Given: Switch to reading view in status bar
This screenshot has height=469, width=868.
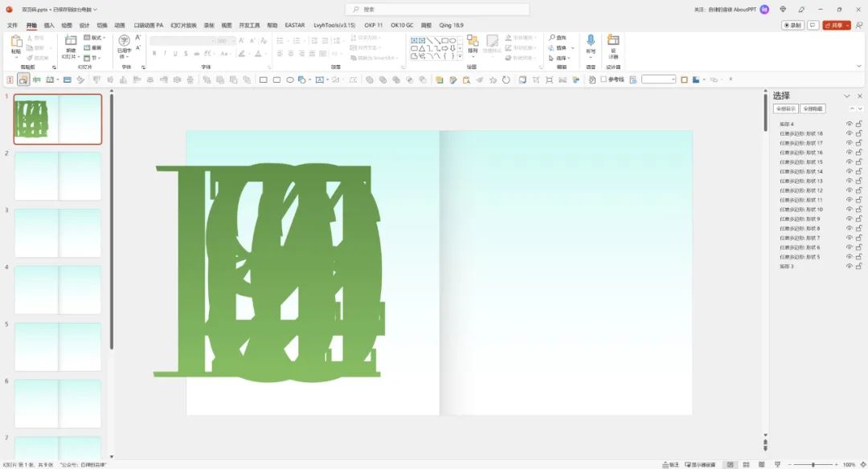Looking at the screenshot, I should [762, 464].
